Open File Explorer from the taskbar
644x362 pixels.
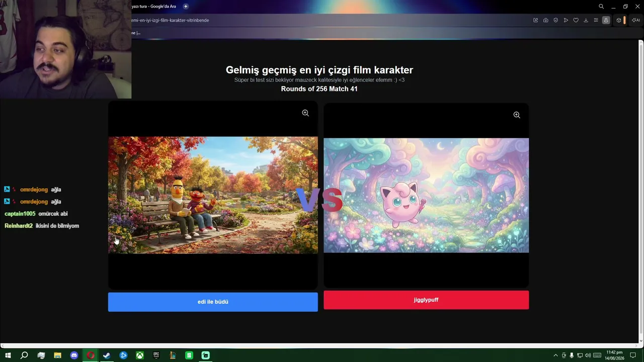pyautogui.click(x=57, y=355)
